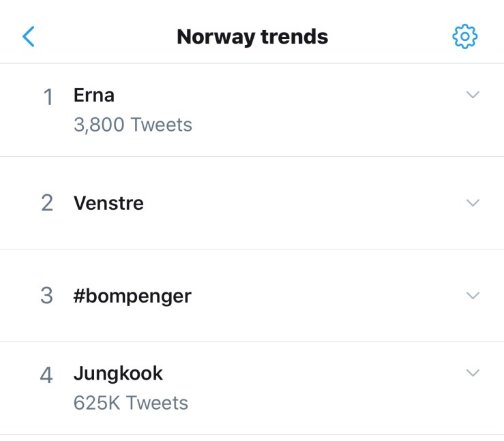Go back using the blue arrow
Image resolution: width=504 pixels, height=441 pixels.
(x=28, y=36)
